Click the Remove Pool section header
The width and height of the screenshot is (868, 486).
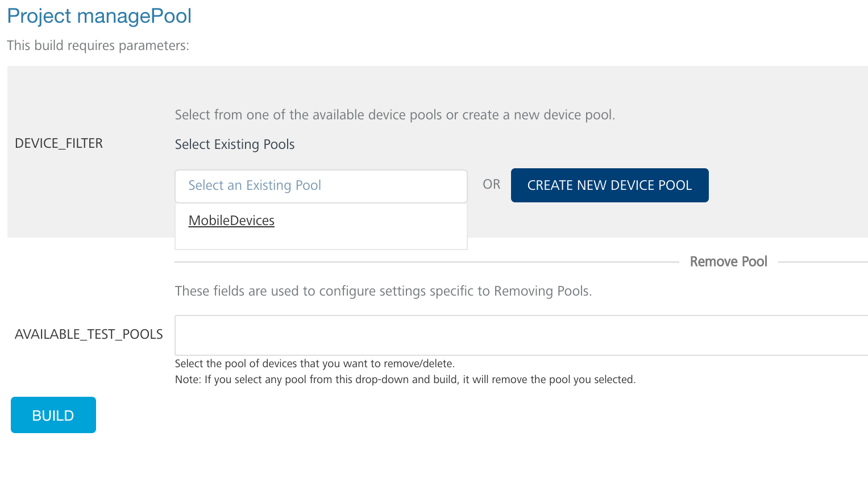(728, 261)
